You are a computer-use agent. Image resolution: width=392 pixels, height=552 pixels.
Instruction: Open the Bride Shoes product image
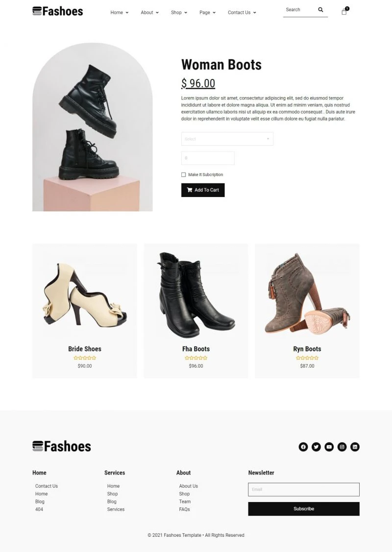84,295
